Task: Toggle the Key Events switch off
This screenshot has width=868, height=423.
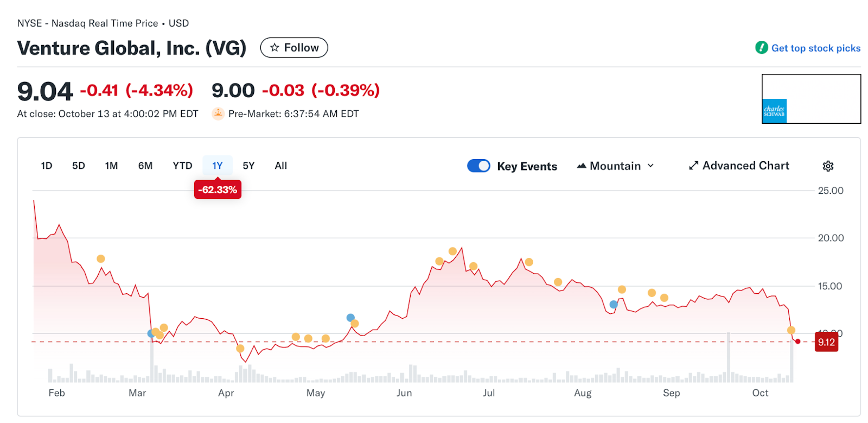Action: [478, 166]
